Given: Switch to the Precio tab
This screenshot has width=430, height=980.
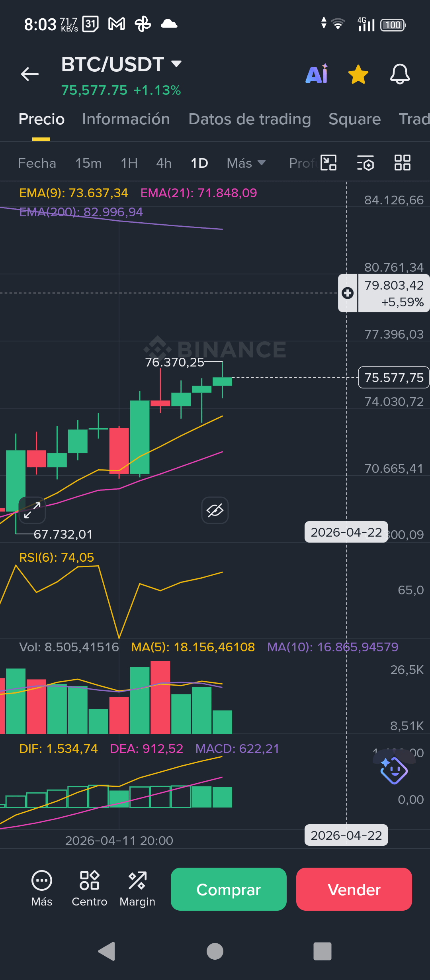Looking at the screenshot, I should 41,119.
